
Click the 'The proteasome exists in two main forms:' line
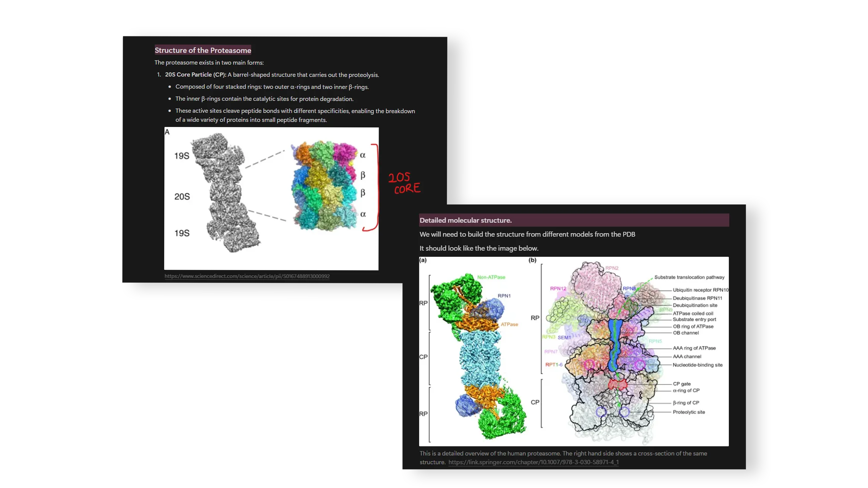209,62
